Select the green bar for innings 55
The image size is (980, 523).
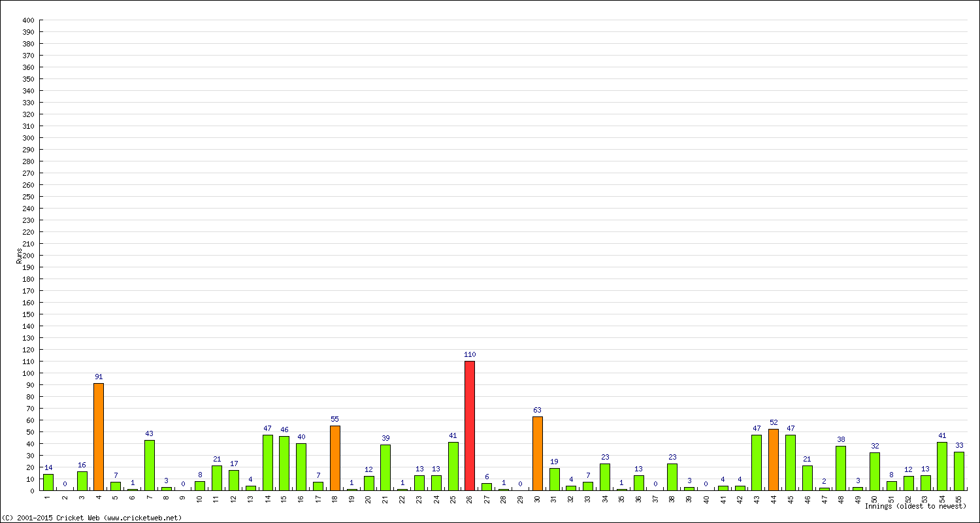tap(959, 471)
